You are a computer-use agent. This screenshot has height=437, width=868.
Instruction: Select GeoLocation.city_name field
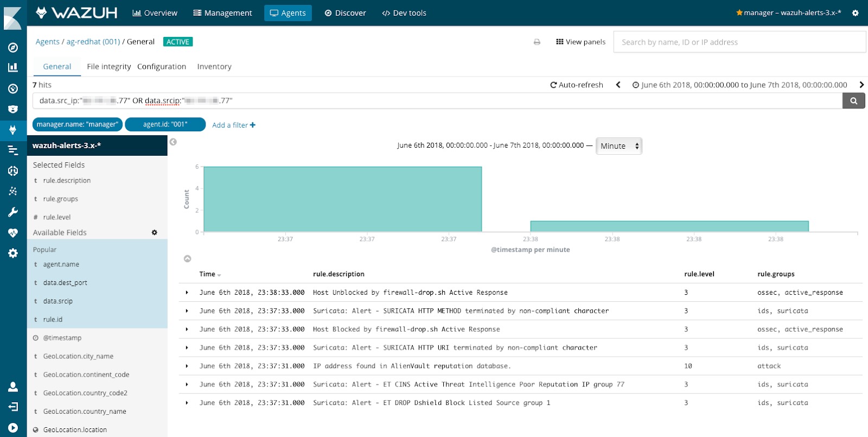coord(79,357)
